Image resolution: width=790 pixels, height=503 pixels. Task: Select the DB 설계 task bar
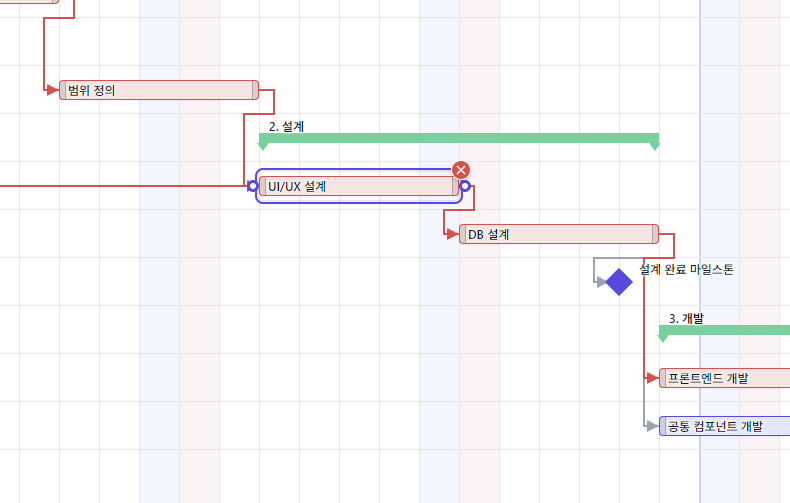[x=559, y=234]
